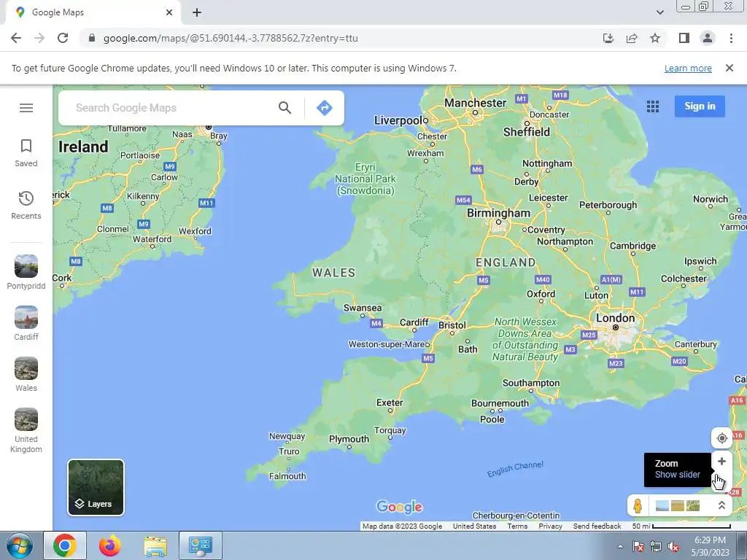This screenshot has height=560, width=747.
Task: Toggle the 50 mi map scale
Action: 681,526
